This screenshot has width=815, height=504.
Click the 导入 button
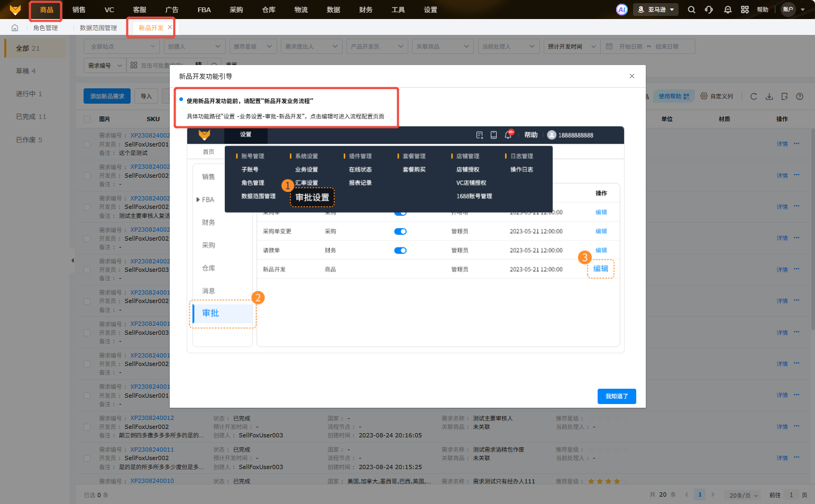(x=146, y=96)
